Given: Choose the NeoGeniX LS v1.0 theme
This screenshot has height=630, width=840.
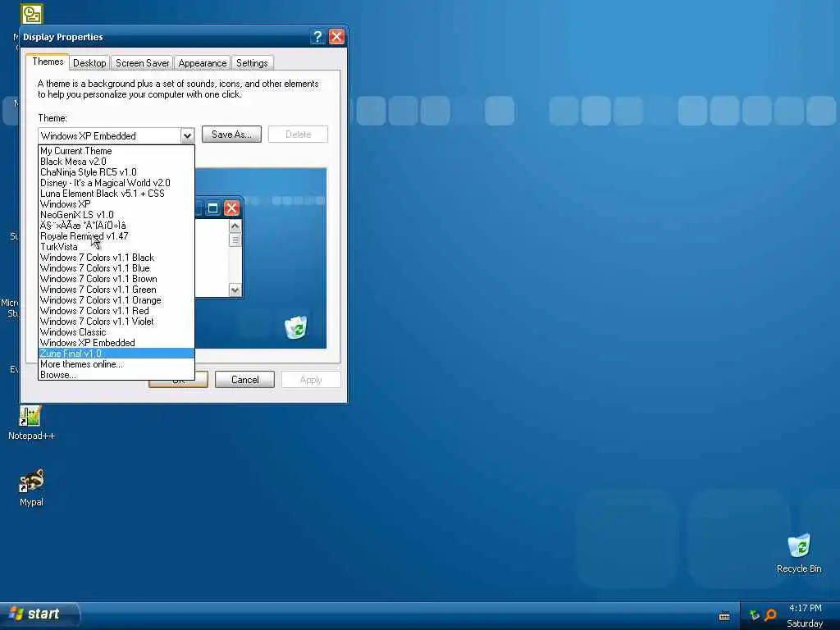Looking at the screenshot, I should pos(116,216).
